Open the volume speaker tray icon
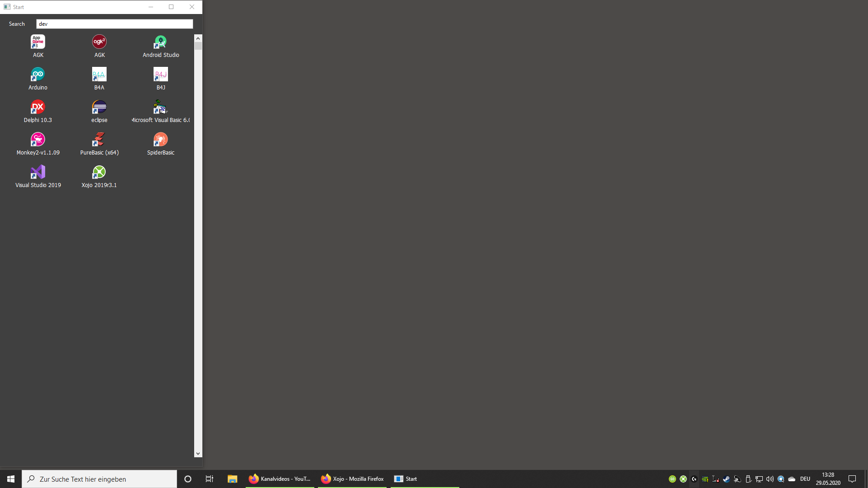868x488 pixels. pyautogui.click(x=770, y=479)
